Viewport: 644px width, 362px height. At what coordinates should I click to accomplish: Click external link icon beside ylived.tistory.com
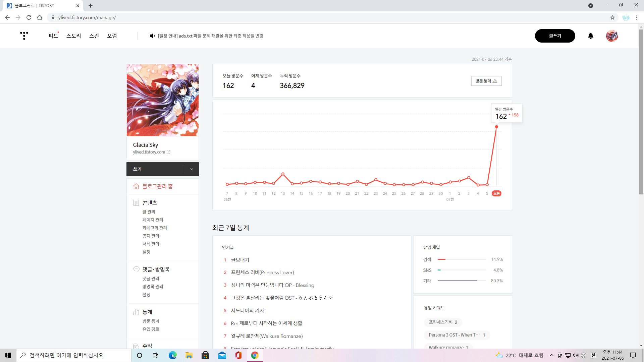pos(169,152)
